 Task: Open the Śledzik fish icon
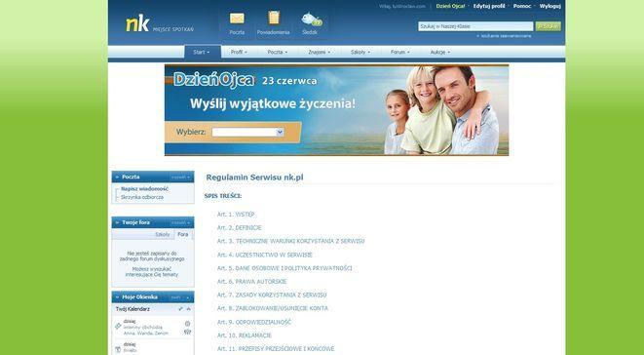[x=312, y=19]
